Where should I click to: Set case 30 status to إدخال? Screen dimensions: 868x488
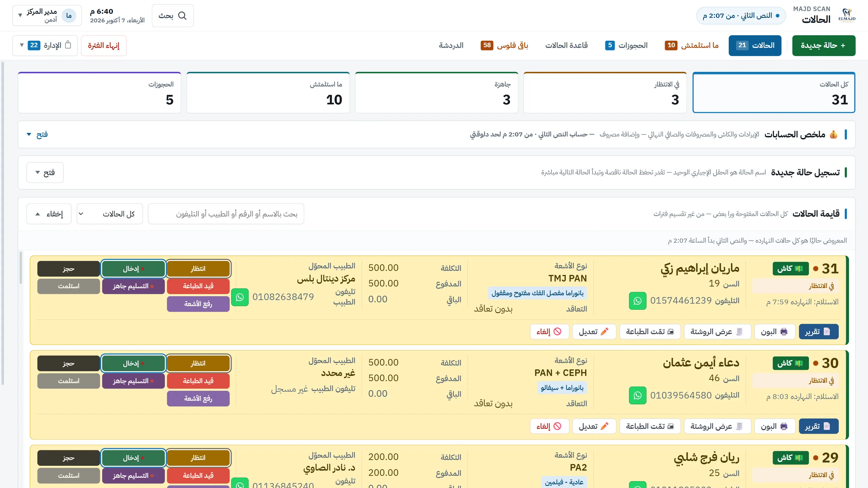tap(133, 363)
